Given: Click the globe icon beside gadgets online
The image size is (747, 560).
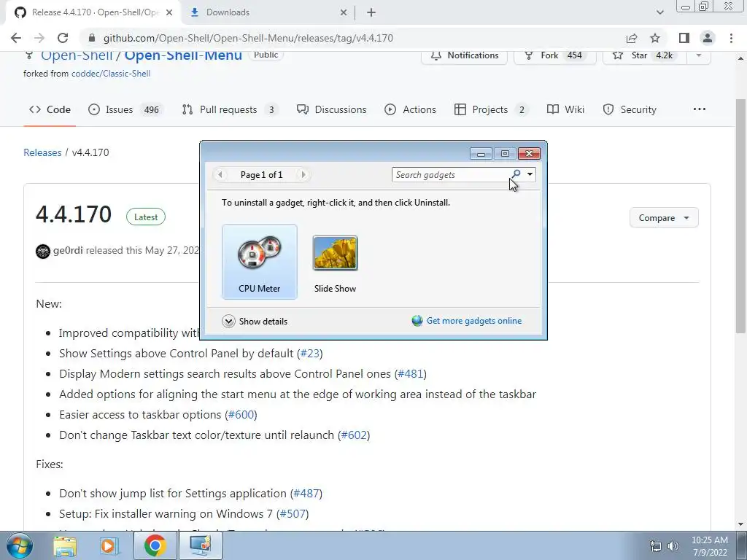Looking at the screenshot, I should click(x=417, y=321).
